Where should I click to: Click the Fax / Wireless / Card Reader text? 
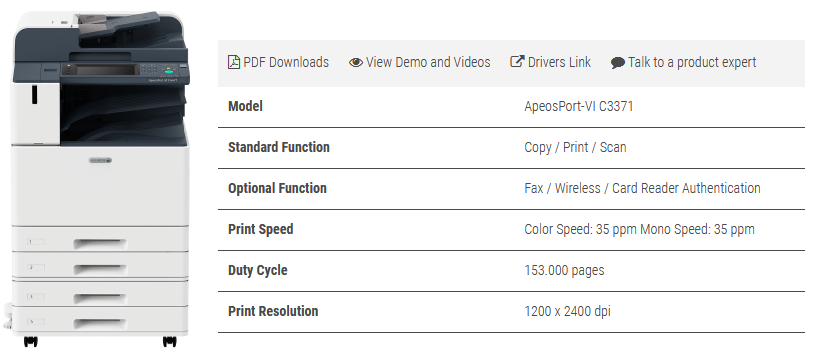click(x=642, y=188)
